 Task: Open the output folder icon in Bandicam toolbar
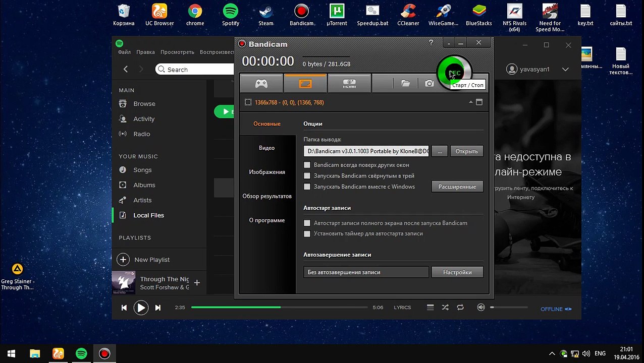[406, 84]
